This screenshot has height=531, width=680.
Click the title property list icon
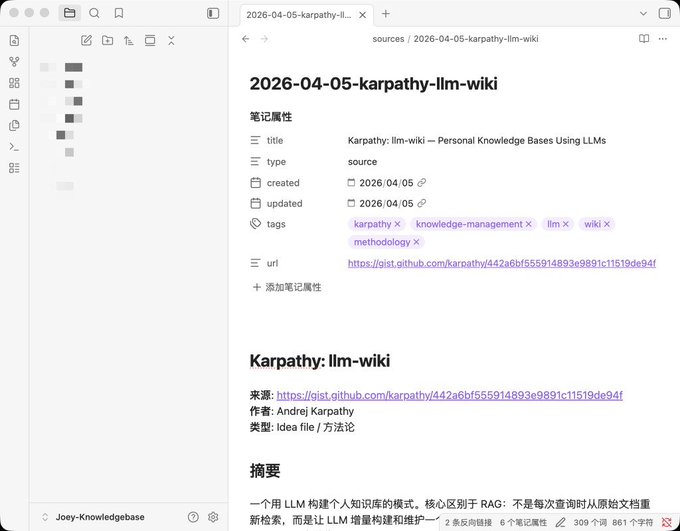pyautogui.click(x=255, y=140)
